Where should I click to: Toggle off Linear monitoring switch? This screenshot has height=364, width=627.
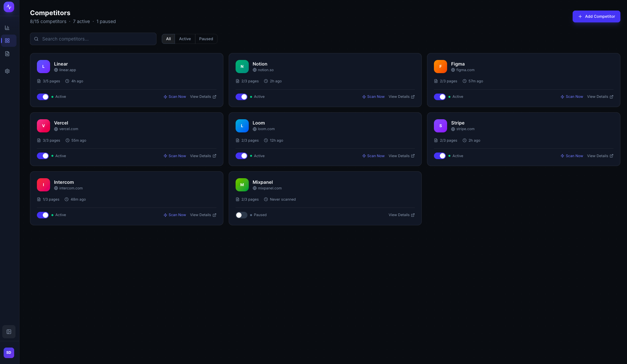point(43,97)
